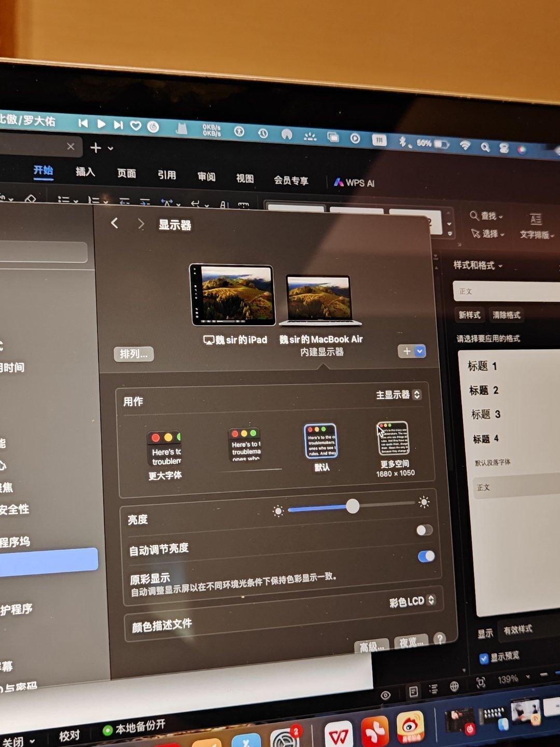The image size is (560, 747).
Task: Open 有效样式 display dropdown
Action: 529,629
